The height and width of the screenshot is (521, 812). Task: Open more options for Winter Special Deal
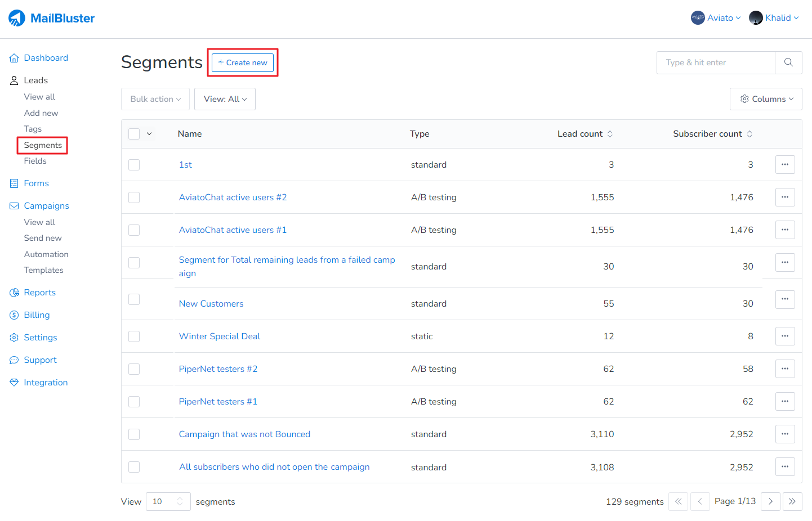(784, 336)
